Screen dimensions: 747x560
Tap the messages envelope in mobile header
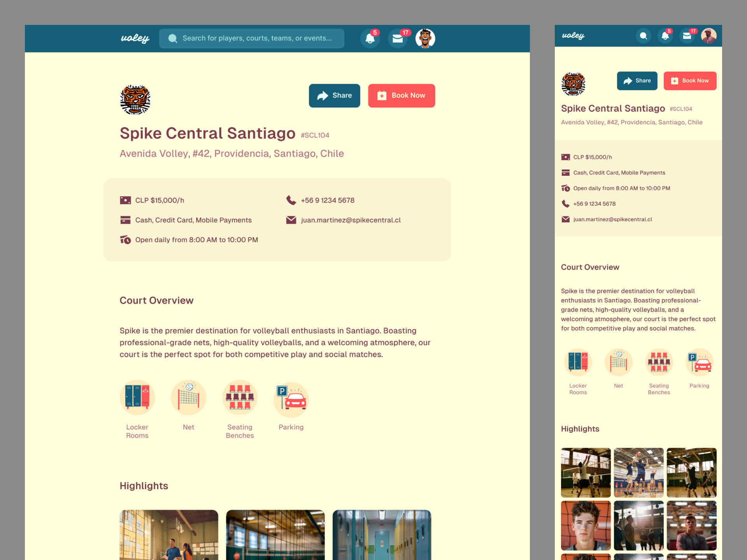(x=687, y=36)
